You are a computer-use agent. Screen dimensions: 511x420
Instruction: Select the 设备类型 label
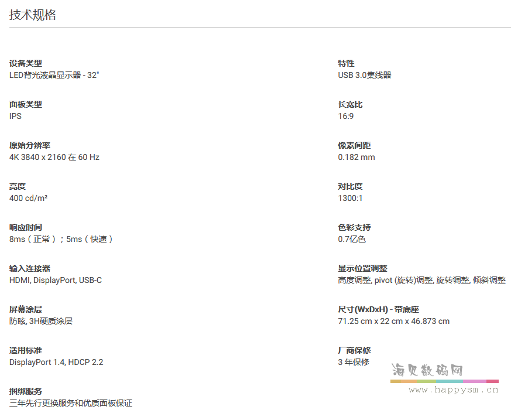[25, 63]
